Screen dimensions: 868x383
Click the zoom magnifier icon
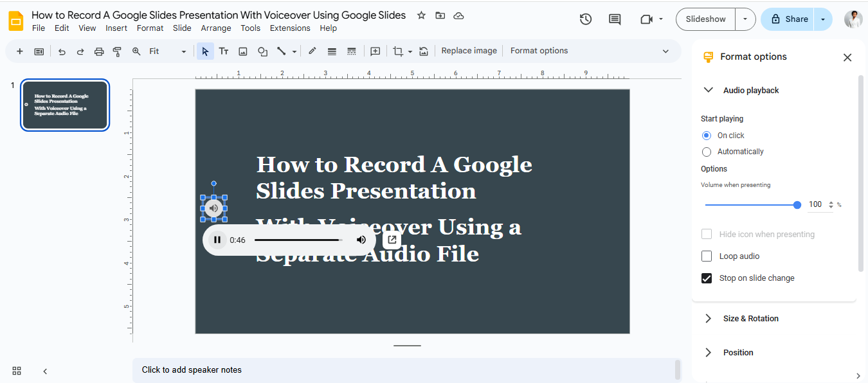click(136, 51)
